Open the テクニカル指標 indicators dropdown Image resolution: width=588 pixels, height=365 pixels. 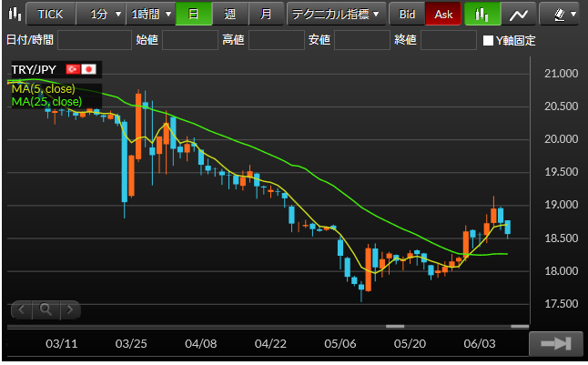336,15
